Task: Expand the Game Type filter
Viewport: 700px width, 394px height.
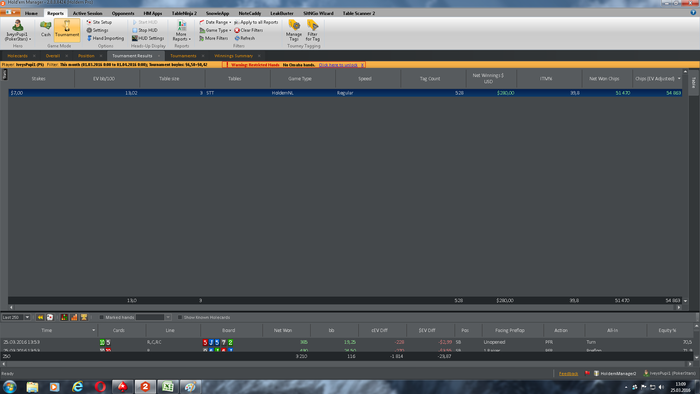Action: (x=215, y=30)
